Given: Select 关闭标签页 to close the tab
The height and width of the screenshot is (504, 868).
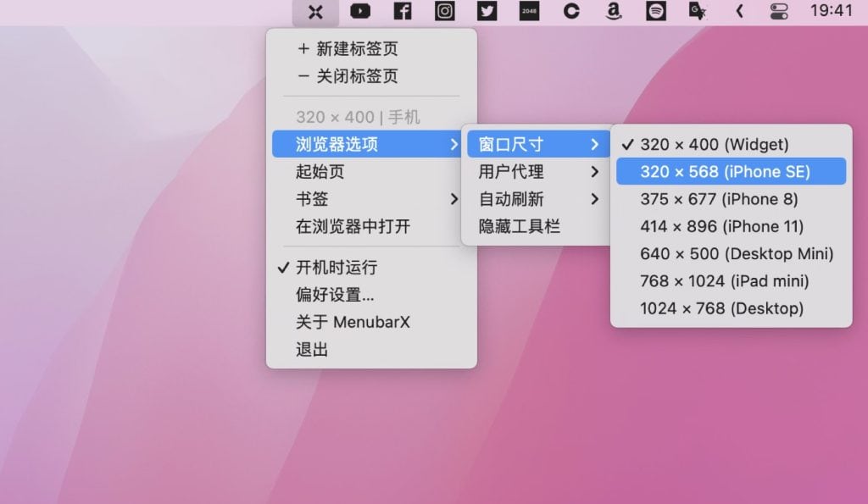Looking at the screenshot, I should coord(371,76).
